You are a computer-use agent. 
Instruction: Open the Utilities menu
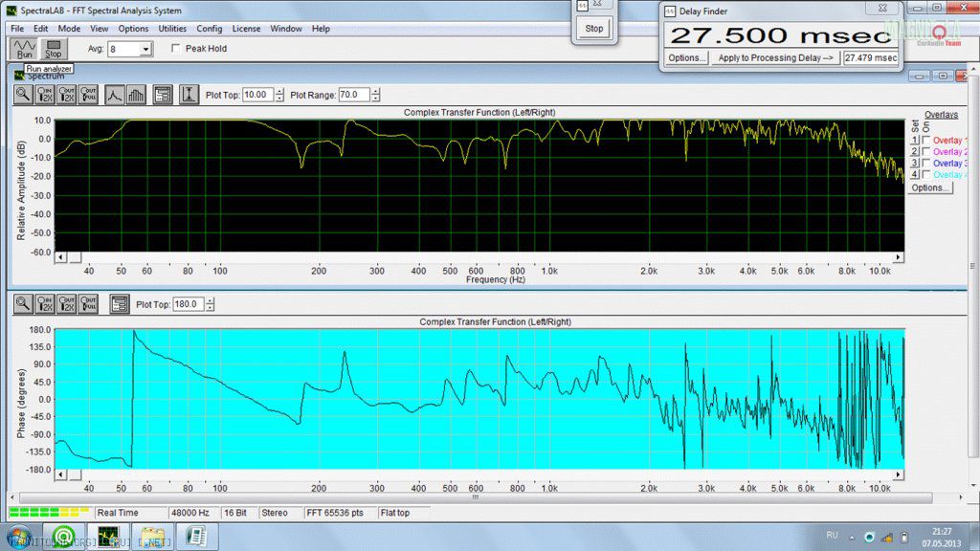point(172,29)
